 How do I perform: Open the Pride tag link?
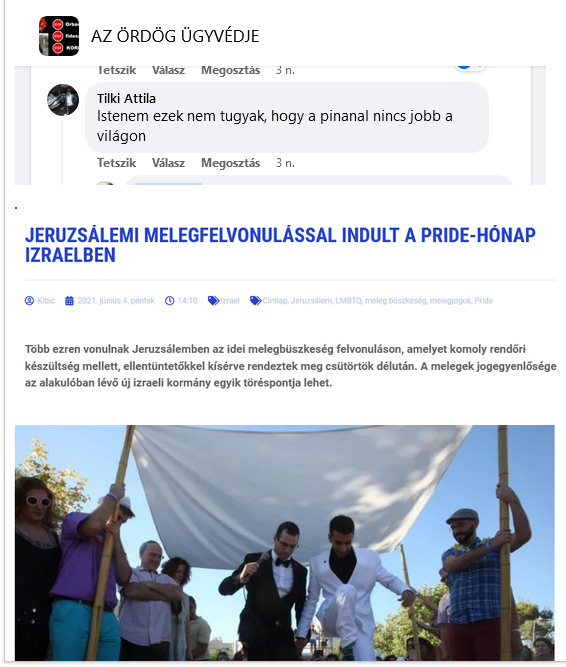pyautogui.click(x=484, y=301)
